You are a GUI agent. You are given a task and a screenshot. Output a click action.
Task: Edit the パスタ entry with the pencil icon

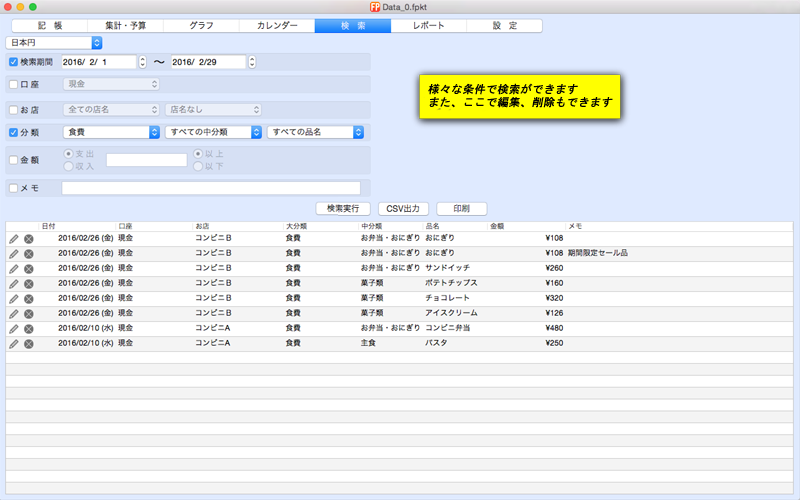14,343
